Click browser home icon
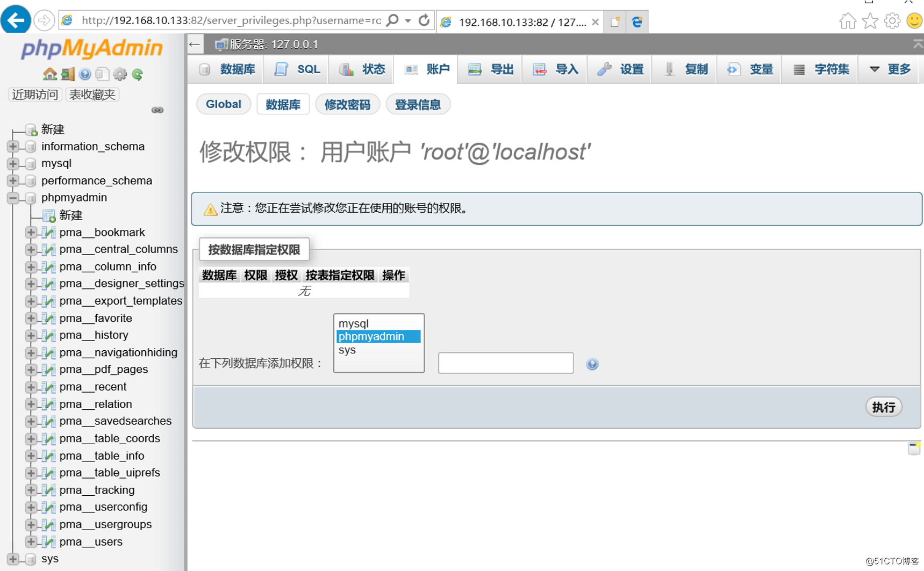The image size is (924, 571). tap(848, 21)
